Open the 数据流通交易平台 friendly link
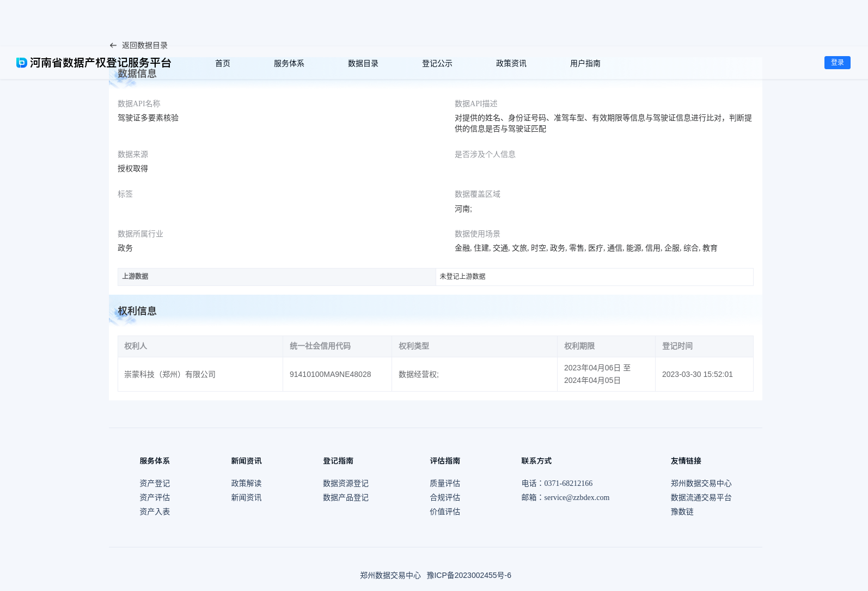This screenshot has width=868, height=591. click(701, 497)
